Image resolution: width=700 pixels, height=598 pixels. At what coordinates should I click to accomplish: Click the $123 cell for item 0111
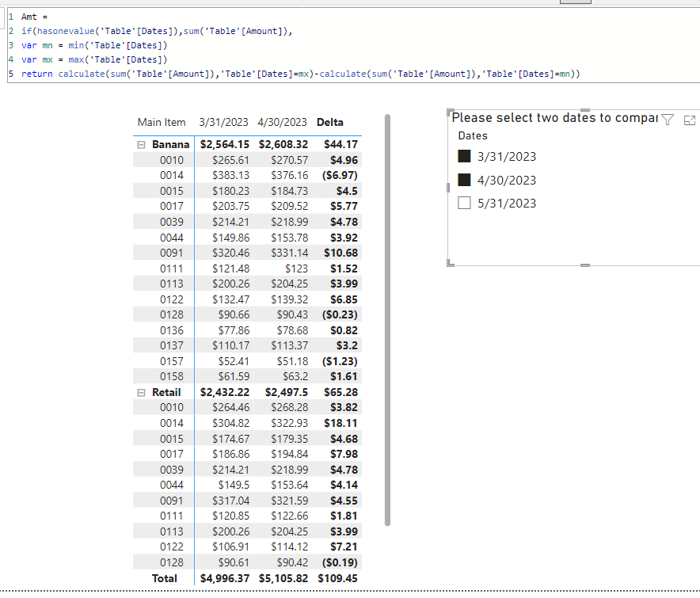click(x=296, y=269)
